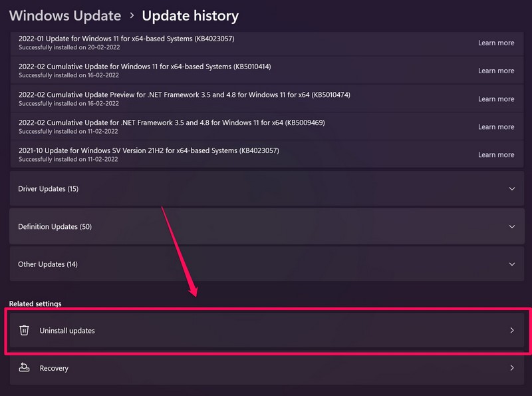This screenshot has height=396, width=532.
Task: Click the breadcrumb separator arrow after Windows Update
Action: pos(132,16)
